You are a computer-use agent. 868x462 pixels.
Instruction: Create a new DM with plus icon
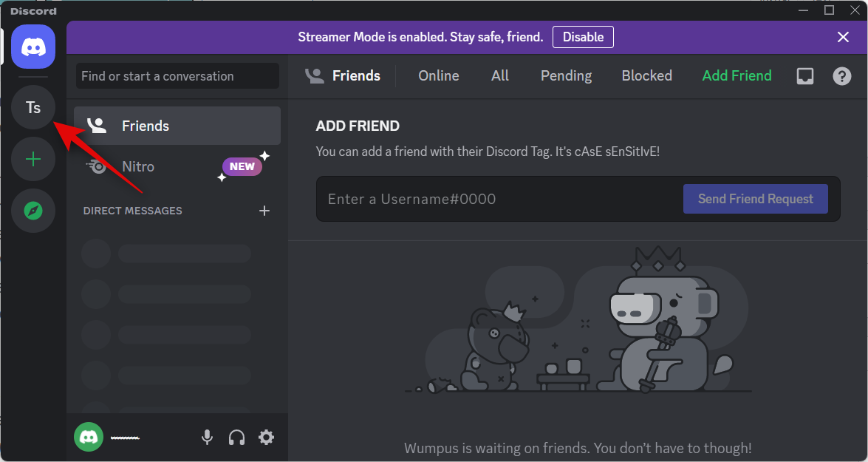264,211
